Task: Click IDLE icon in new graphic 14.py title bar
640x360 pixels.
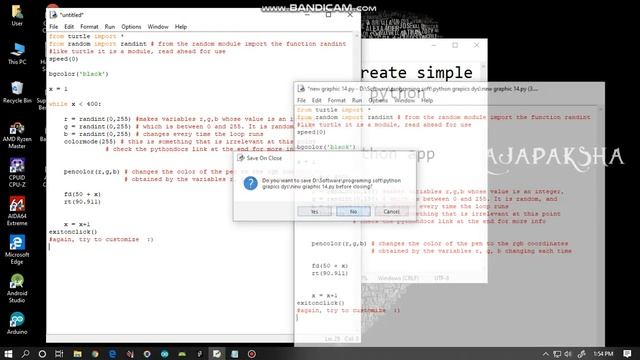Action: click(x=301, y=89)
